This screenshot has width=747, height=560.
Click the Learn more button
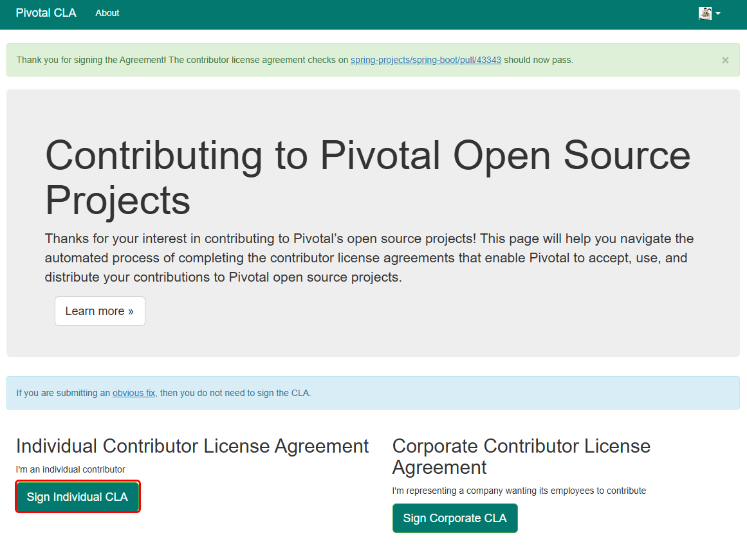(x=100, y=311)
